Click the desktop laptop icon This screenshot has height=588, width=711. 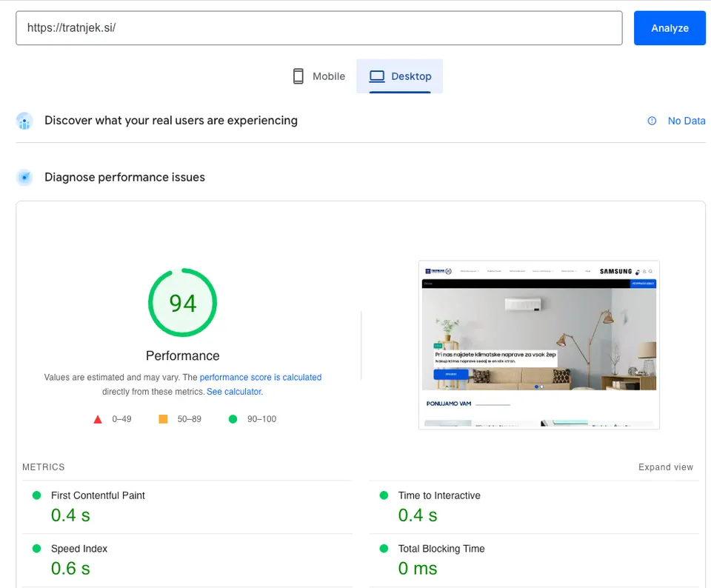pos(377,76)
